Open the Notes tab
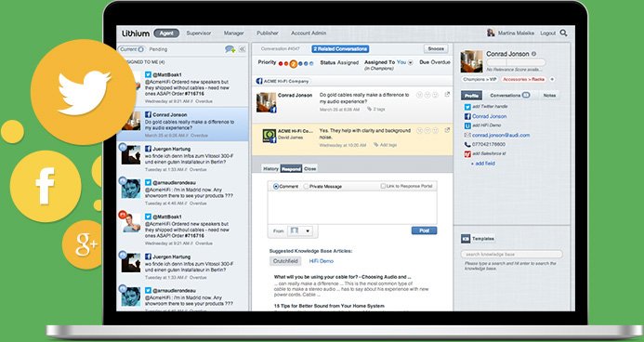 pyautogui.click(x=549, y=95)
